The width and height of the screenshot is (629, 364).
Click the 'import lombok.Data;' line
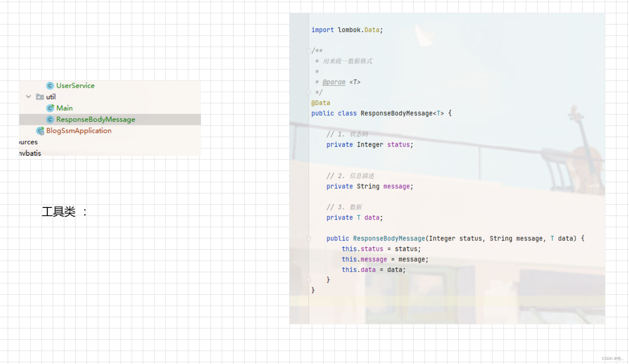click(x=347, y=30)
